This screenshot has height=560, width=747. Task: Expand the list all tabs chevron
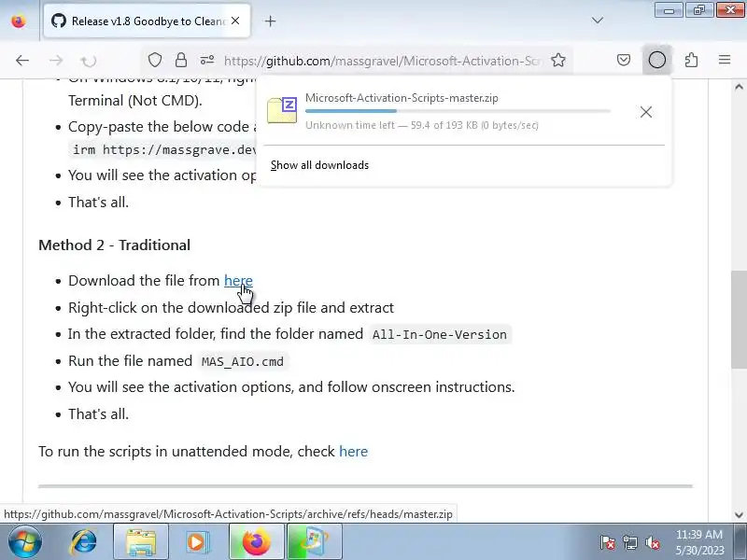click(598, 21)
